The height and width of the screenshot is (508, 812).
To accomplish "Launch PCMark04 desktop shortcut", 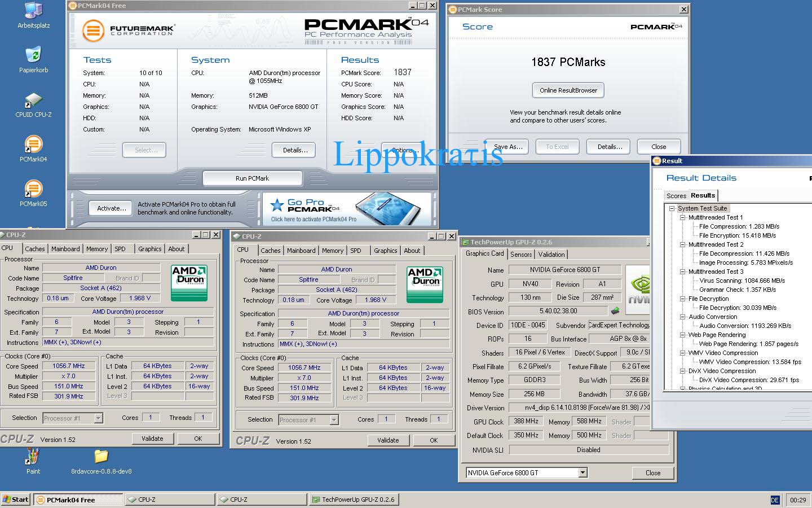I will [x=33, y=149].
